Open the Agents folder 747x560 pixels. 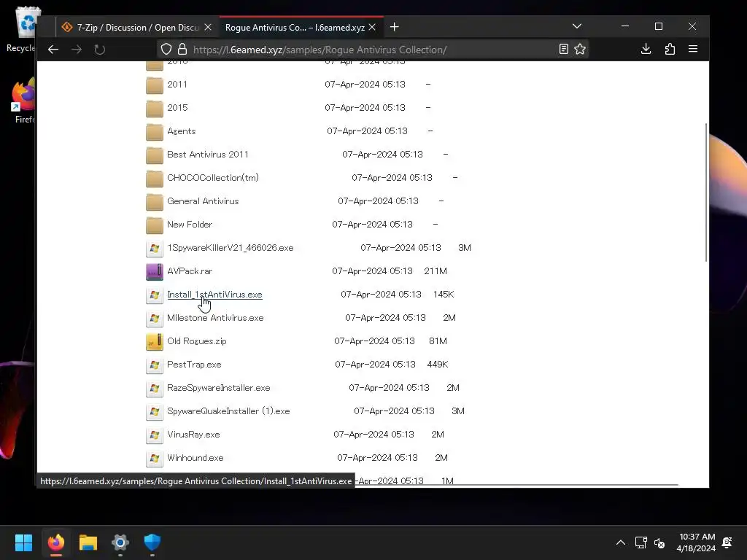(x=181, y=131)
